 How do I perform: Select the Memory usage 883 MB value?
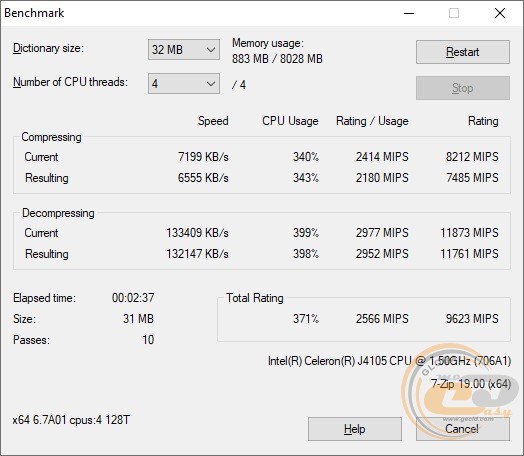click(x=250, y=59)
